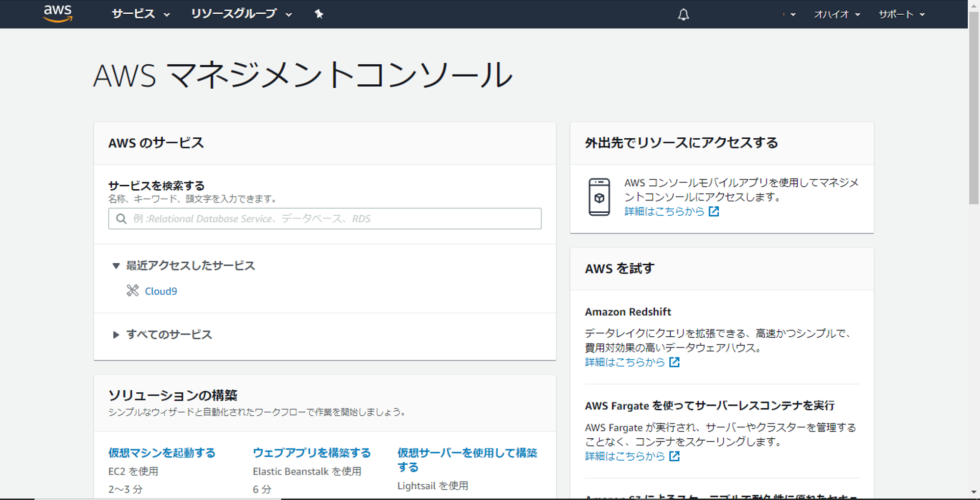Click the 仮想サーバーを使用して構築する link
The image size is (980, 500).
467,460
